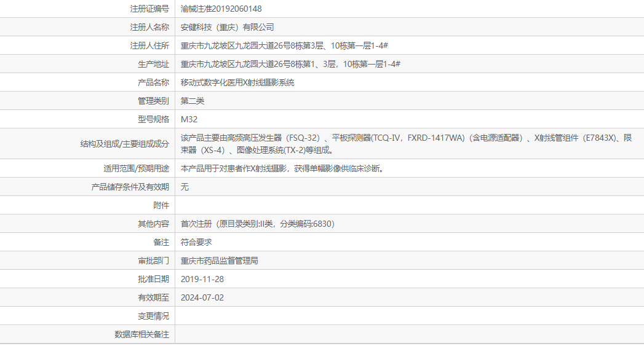
Task: Click the 有效期至 label
Action: (153, 298)
